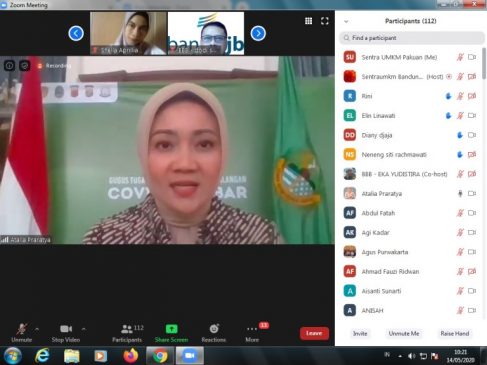The height and width of the screenshot is (365, 487).
Task: Click the red Leave button
Action: pyautogui.click(x=314, y=333)
